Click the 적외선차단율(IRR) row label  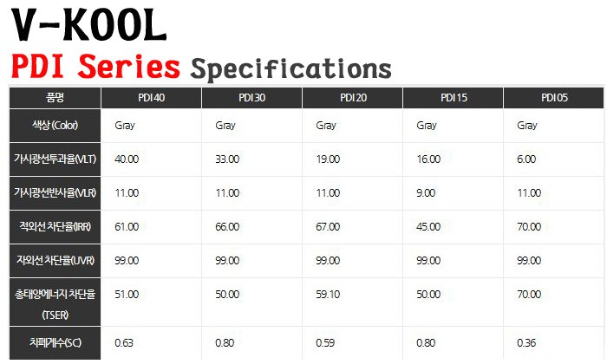[55, 227]
